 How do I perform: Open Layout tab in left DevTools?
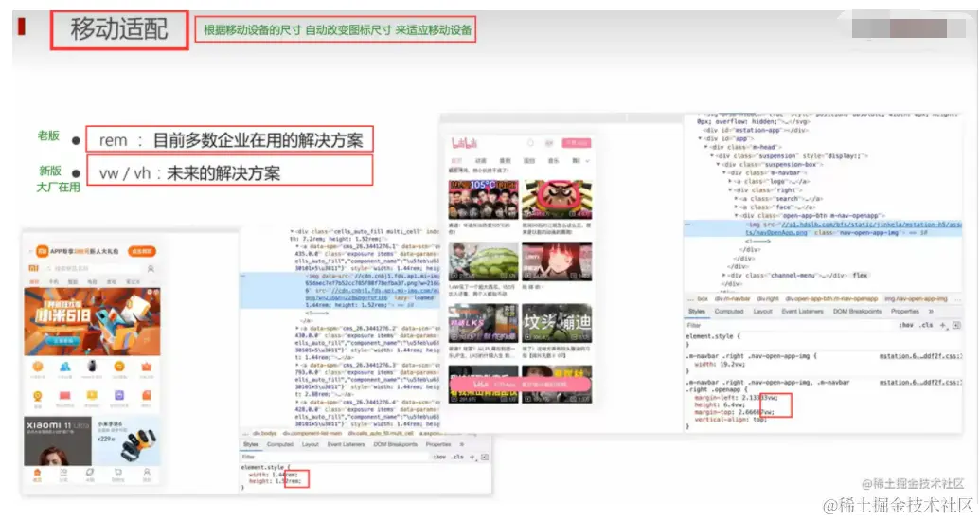point(311,444)
